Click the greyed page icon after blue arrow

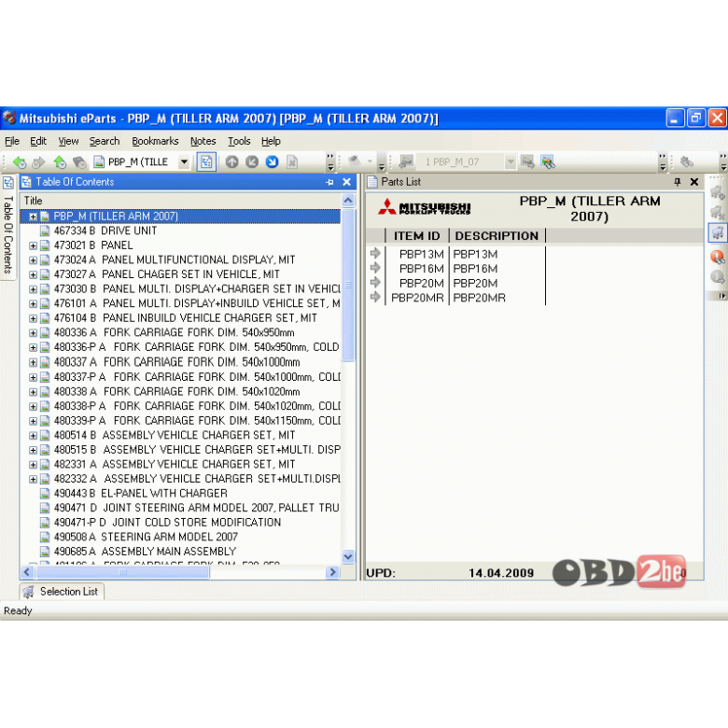click(292, 162)
